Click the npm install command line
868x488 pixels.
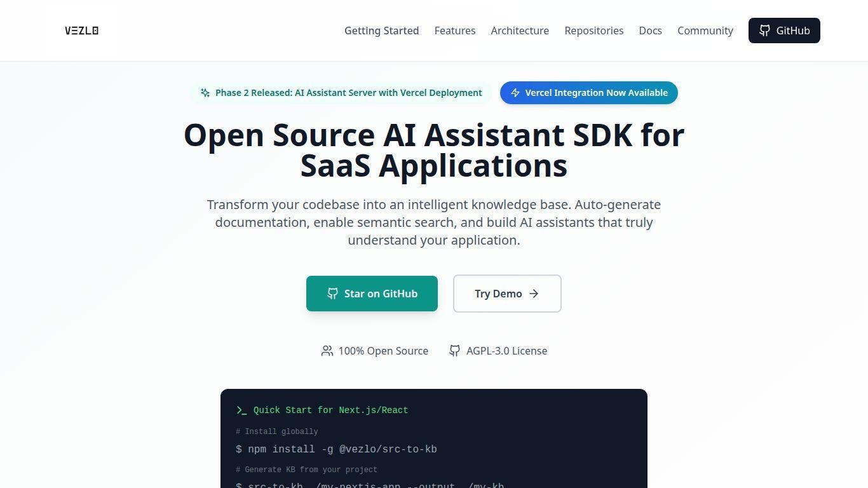tap(336, 449)
